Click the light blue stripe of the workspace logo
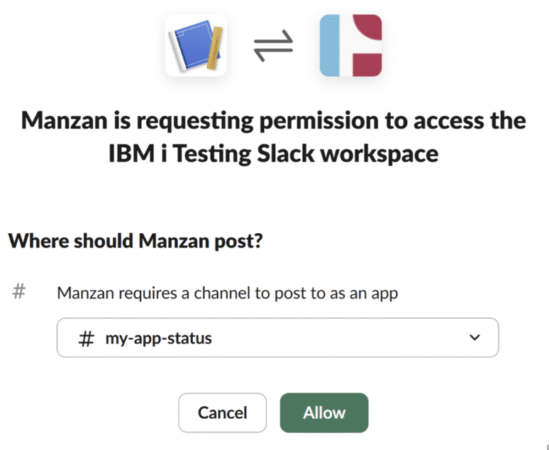This screenshot has height=450, width=549. (330, 45)
